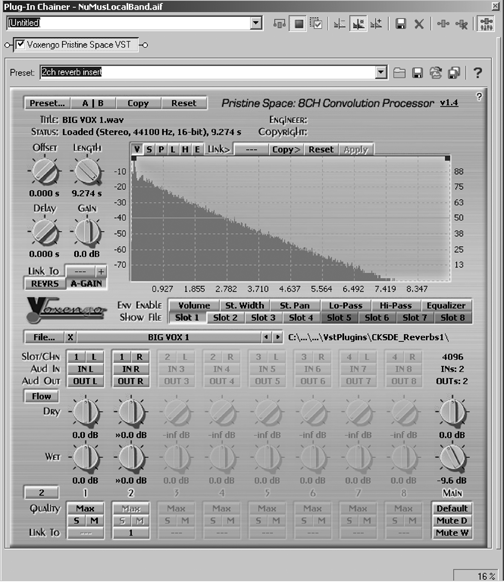Click the File... button
The height and width of the screenshot is (582, 504).
pos(44,337)
